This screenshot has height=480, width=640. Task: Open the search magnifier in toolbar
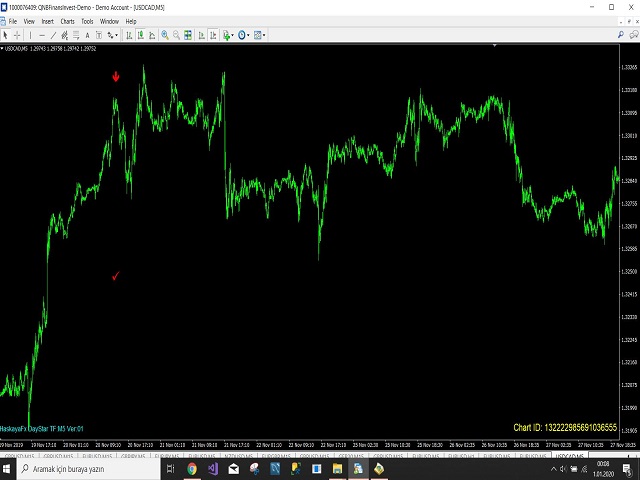[621, 35]
